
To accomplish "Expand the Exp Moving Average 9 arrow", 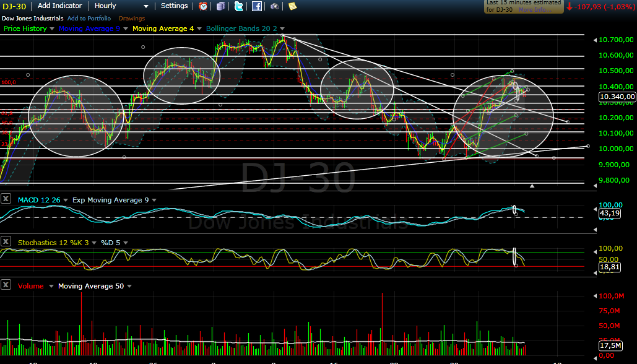I will point(154,201).
